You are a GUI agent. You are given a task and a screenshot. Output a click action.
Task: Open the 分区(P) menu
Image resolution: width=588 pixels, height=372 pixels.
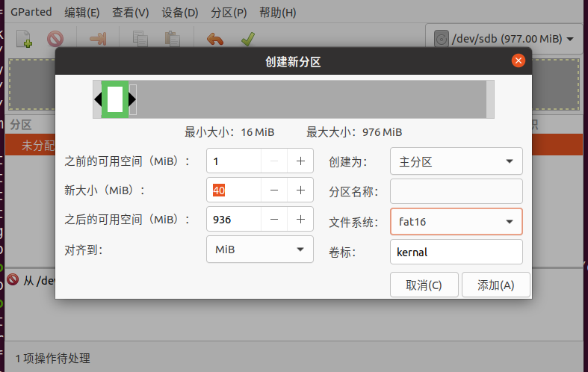coord(229,12)
